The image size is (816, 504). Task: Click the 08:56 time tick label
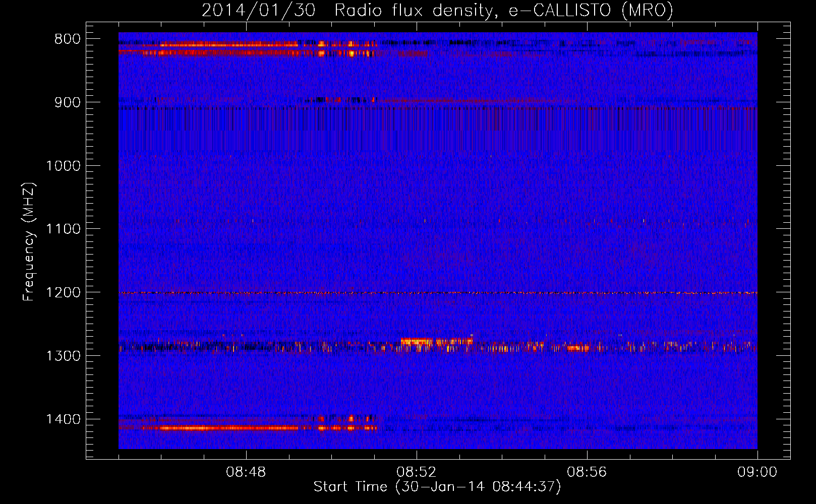click(x=587, y=472)
